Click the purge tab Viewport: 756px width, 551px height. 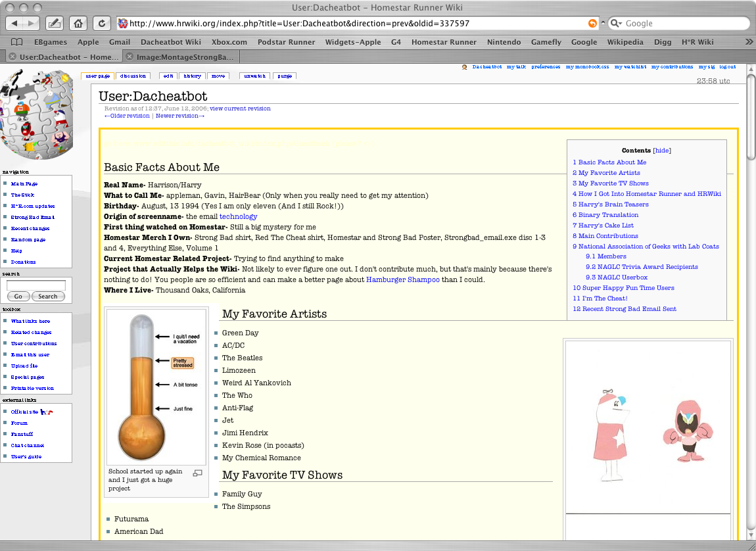click(x=285, y=76)
